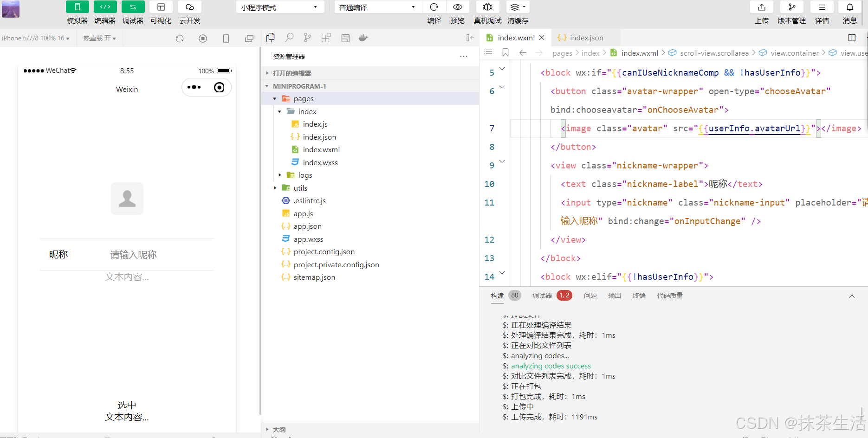
Task: Open 版本管理 version control
Action: click(792, 7)
